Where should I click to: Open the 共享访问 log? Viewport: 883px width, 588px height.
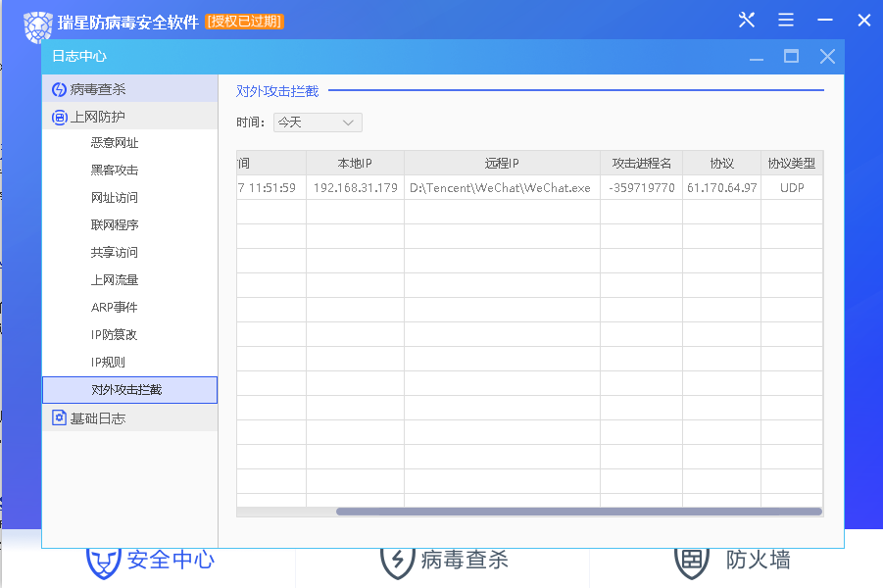[x=115, y=252]
